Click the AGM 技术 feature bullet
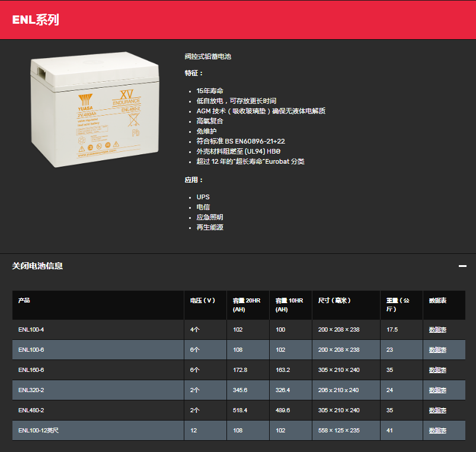This screenshot has width=476, height=452. pyautogui.click(x=261, y=111)
